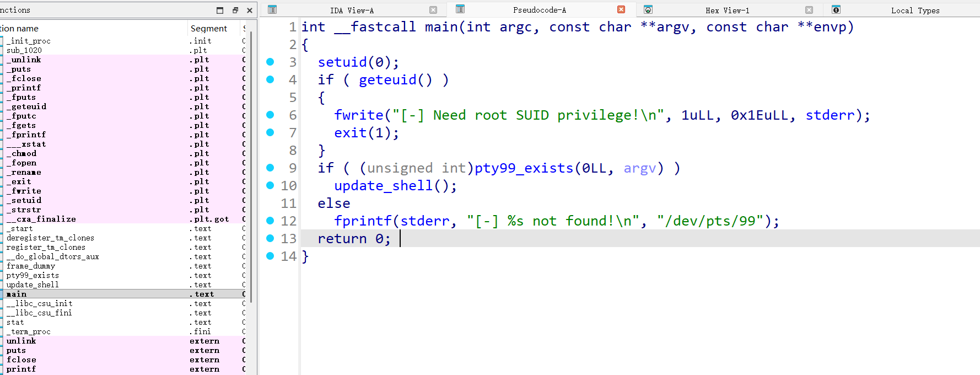Sort functions by the Segment column header
980x375 pixels.
tap(208, 28)
